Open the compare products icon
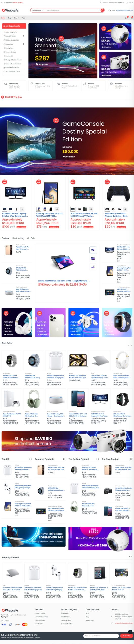 tap(126, 18)
